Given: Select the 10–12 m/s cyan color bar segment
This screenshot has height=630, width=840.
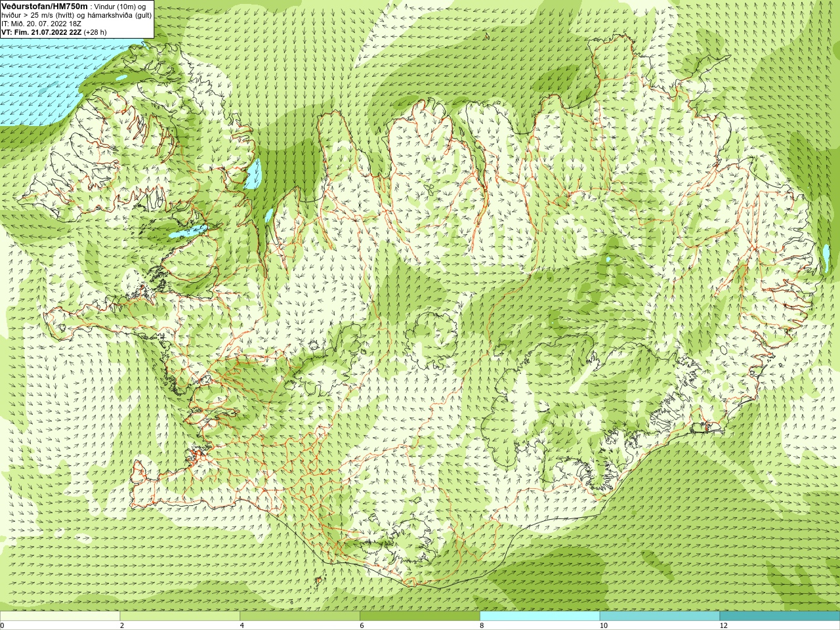Looking at the screenshot, I should coord(660,616).
